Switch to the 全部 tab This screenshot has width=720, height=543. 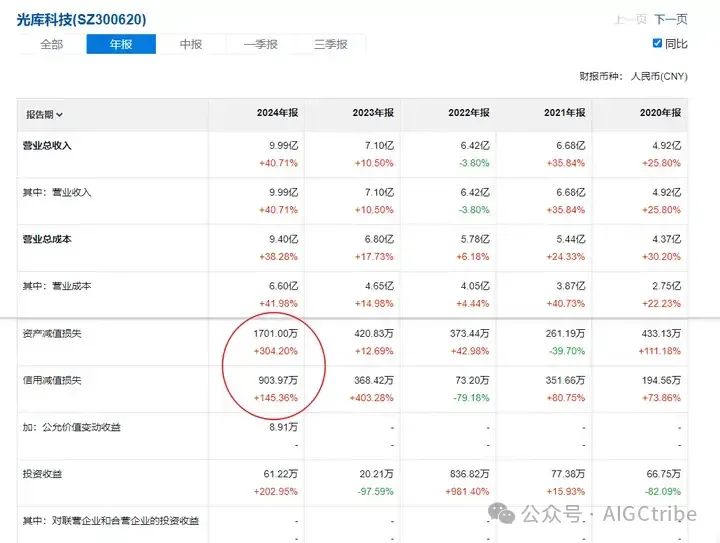(51, 44)
